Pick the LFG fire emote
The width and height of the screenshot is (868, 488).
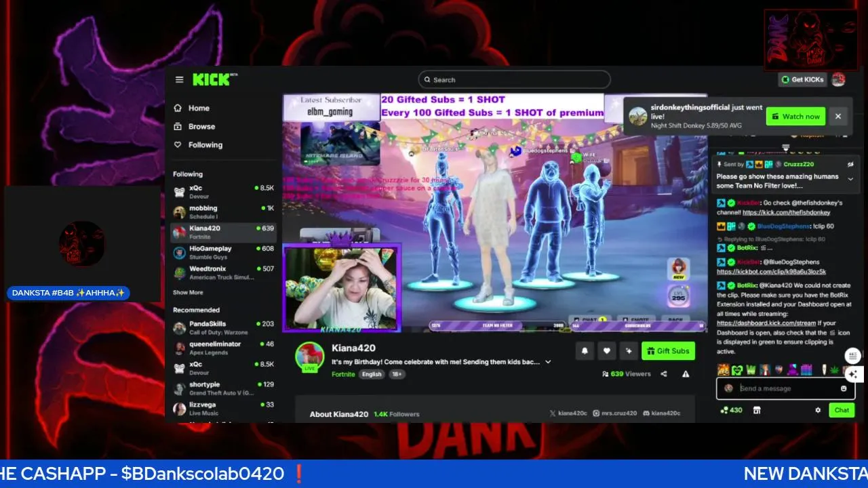pyautogui.click(x=723, y=370)
